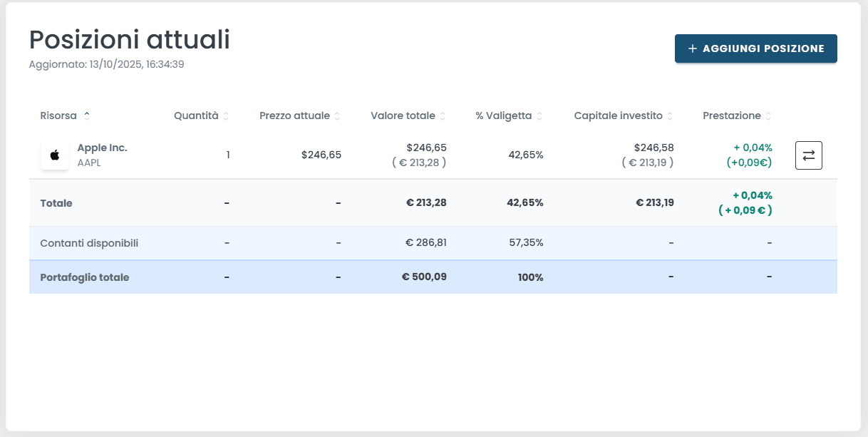Sort by the % Valigetta column header
The height and width of the screenshot is (437, 868).
[x=503, y=115]
